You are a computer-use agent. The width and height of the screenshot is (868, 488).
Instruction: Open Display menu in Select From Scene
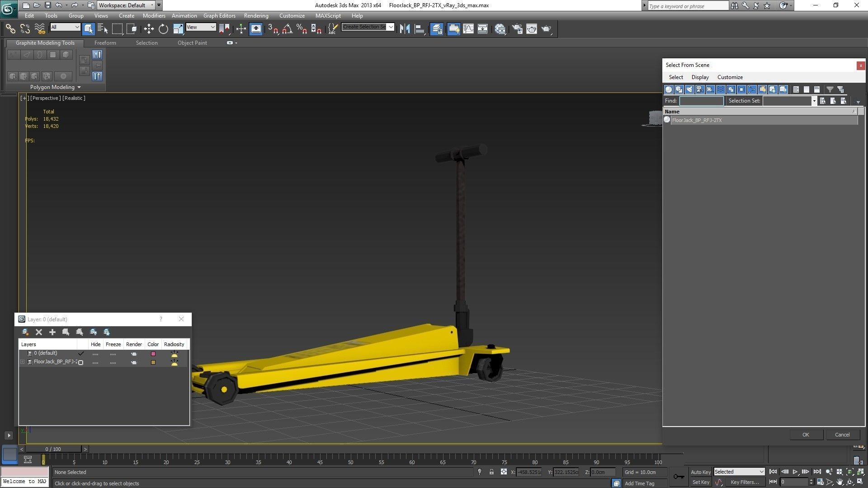tap(700, 77)
